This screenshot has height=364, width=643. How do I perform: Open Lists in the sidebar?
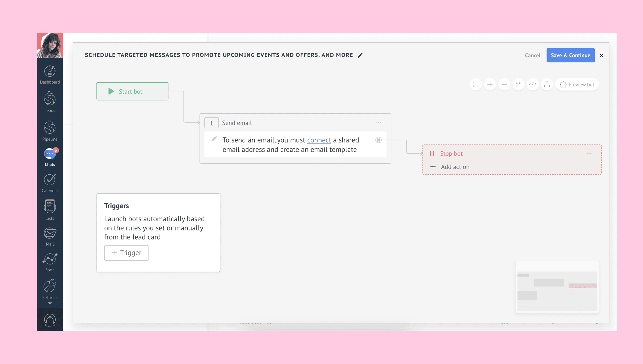pyautogui.click(x=50, y=210)
